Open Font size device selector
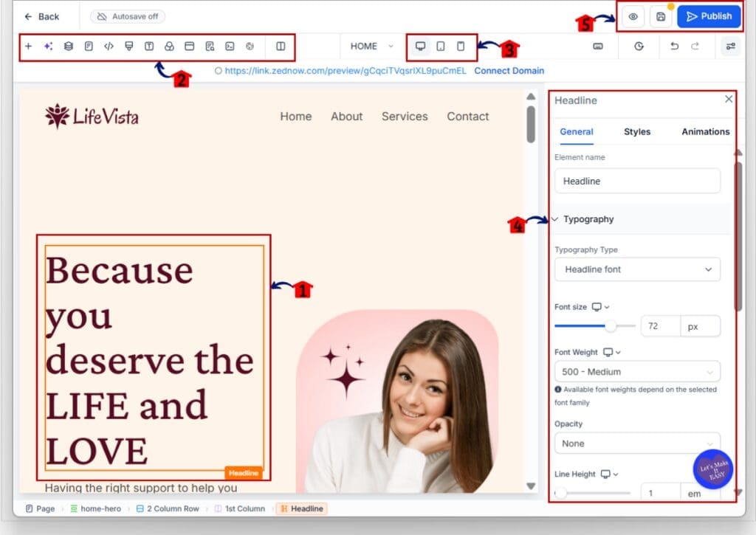This screenshot has height=535, width=756. coord(600,307)
